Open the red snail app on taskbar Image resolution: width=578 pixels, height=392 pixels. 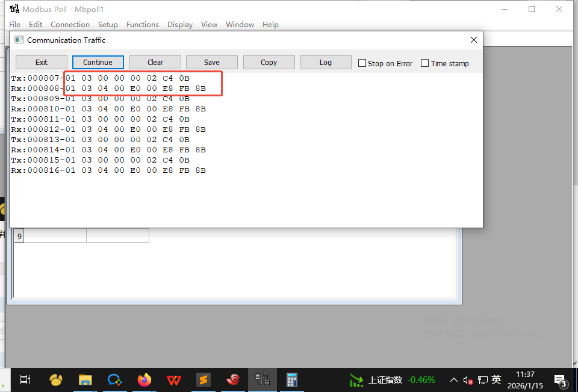(x=232, y=380)
